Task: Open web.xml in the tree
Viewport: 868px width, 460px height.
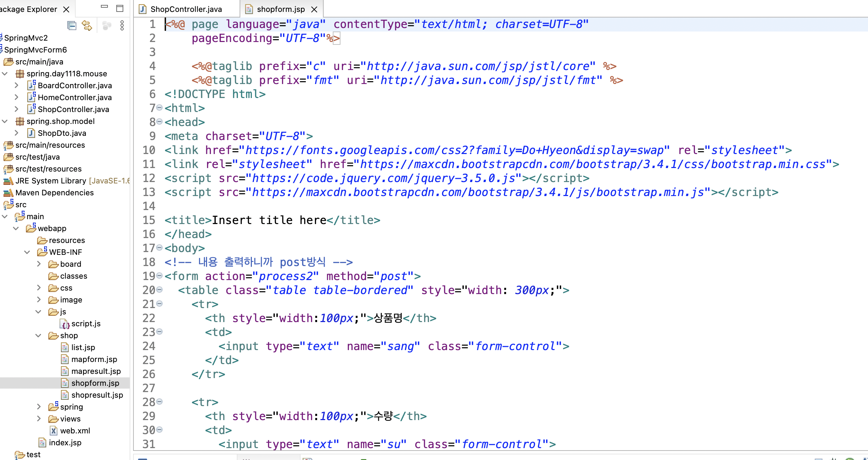Action: point(75,431)
